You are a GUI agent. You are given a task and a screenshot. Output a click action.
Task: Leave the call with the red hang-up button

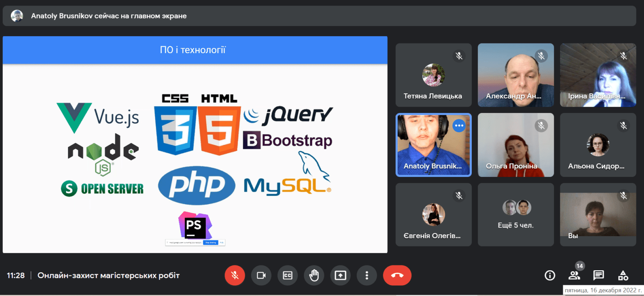click(x=397, y=275)
